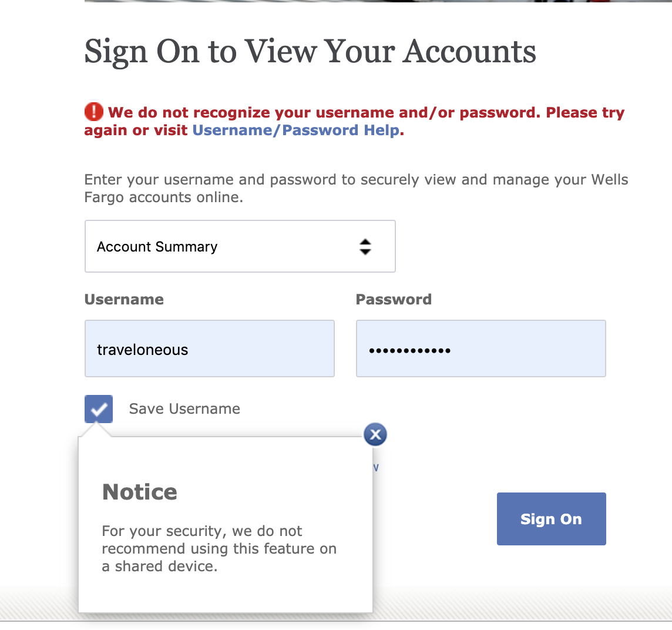This screenshot has height=630, width=672.
Task: Click into the masked Password field
Action: coord(481,349)
